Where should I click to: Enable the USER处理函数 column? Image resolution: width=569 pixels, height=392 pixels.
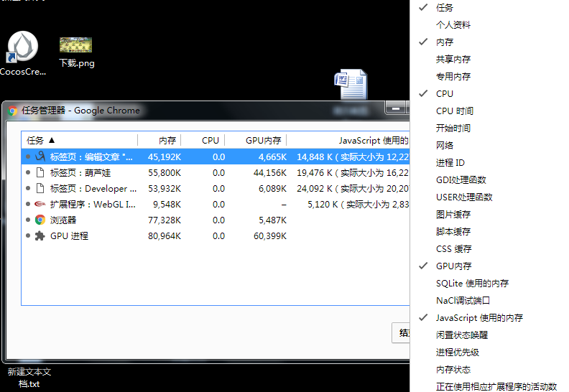(464, 197)
